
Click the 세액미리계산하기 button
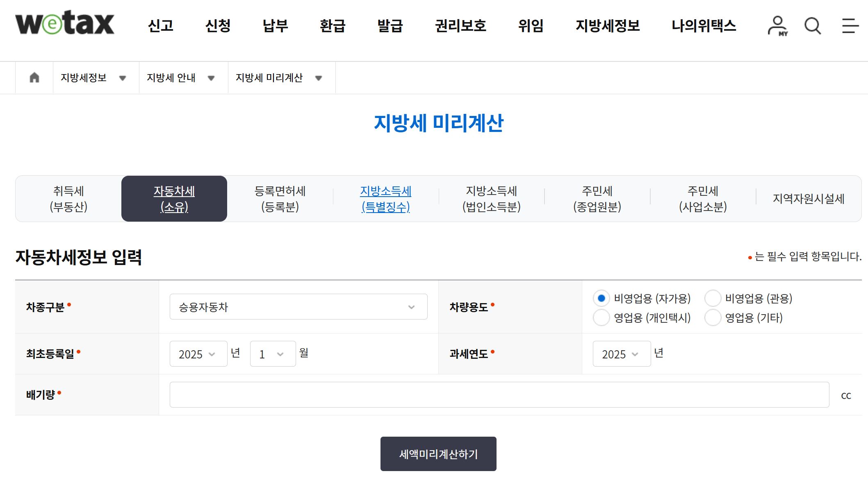(438, 453)
